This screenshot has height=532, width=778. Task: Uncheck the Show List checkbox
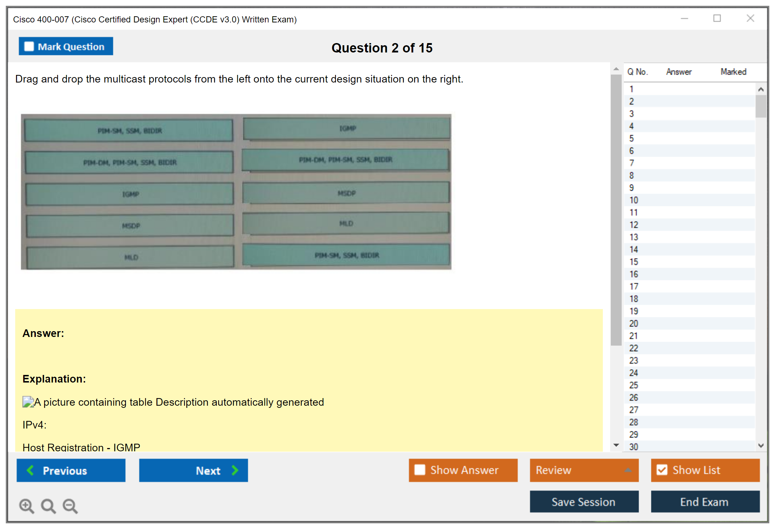[x=662, y=470]
